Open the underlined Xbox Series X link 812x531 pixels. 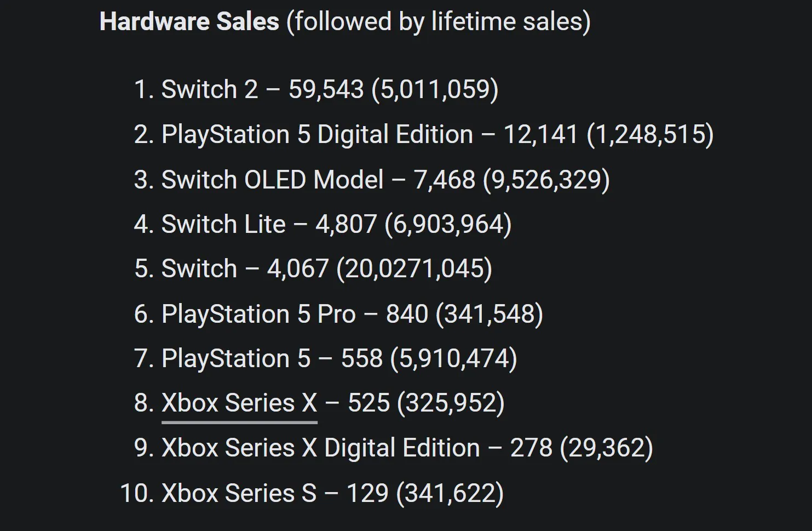pos(239,403)
